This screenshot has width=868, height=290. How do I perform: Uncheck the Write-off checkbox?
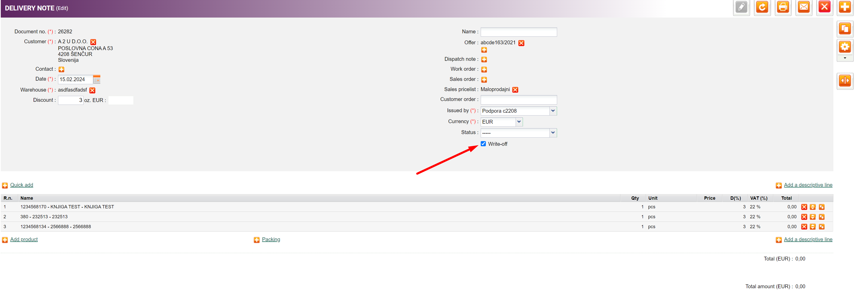483,144
